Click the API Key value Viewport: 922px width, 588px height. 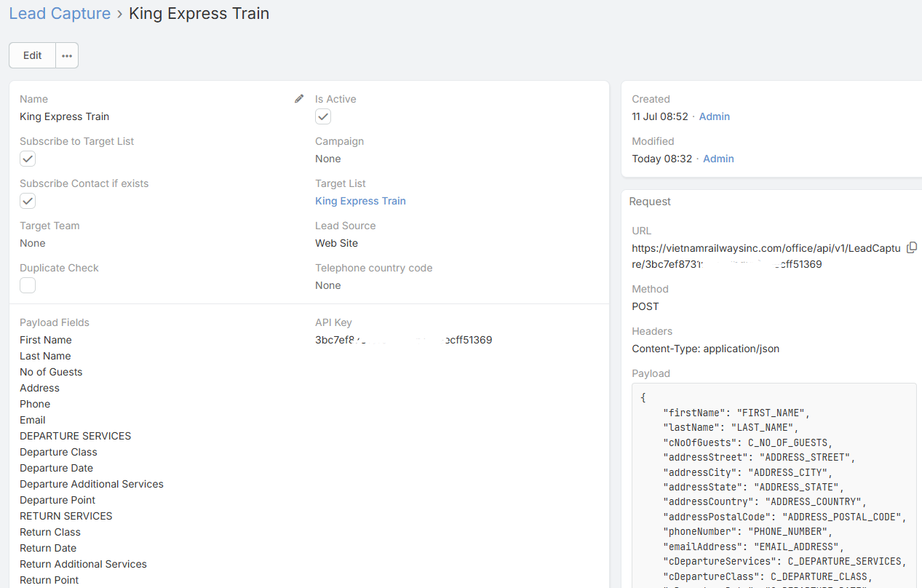(403, 340)
